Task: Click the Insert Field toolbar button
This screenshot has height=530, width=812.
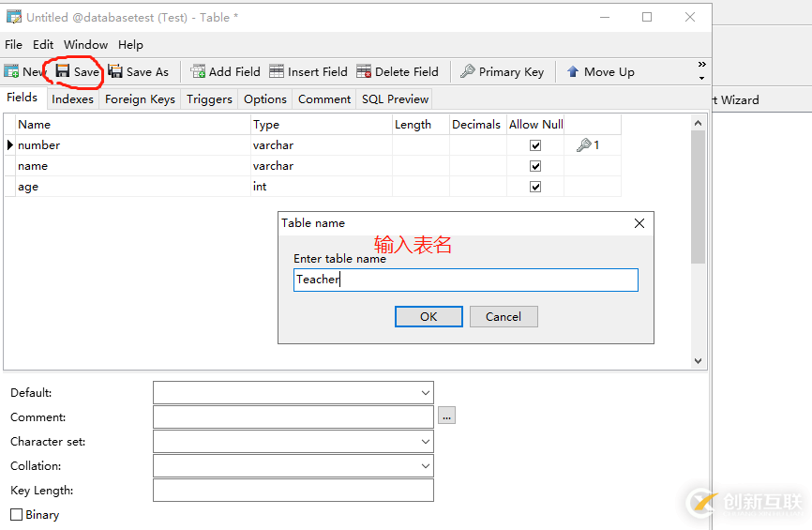Action: [x=308, y=71]
